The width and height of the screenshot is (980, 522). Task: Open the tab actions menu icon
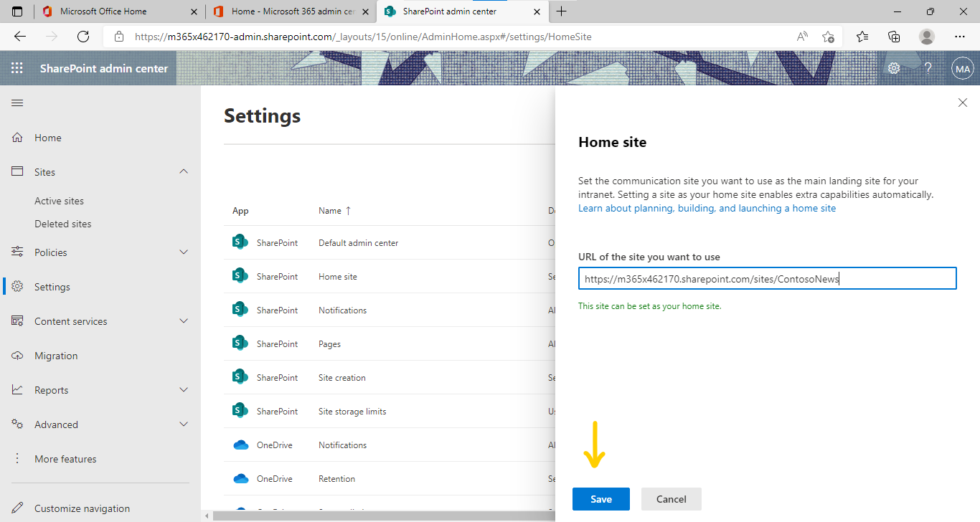tap(17, 11)
